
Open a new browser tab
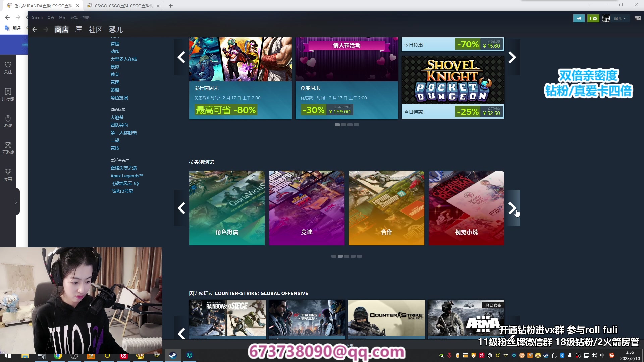(170, 6)
